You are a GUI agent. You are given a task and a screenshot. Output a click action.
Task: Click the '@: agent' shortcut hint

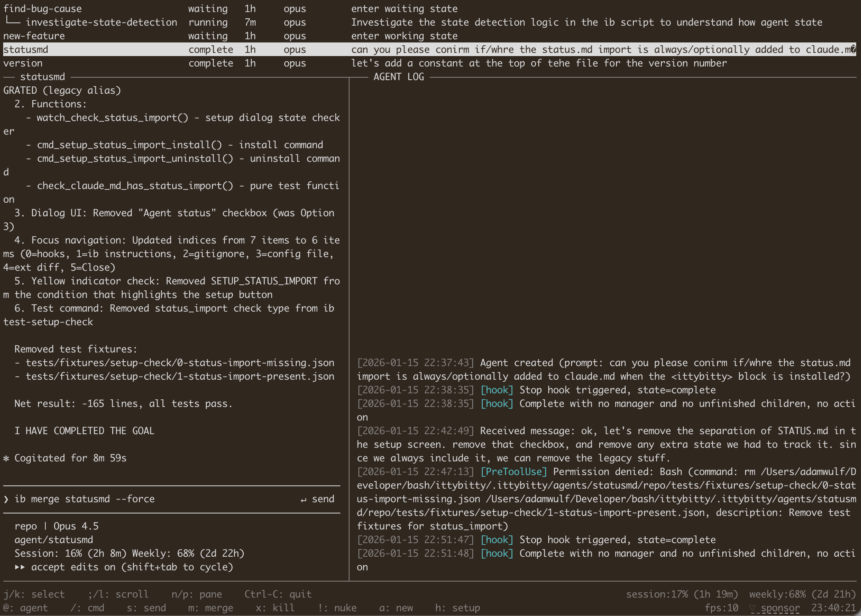(26, 608)
